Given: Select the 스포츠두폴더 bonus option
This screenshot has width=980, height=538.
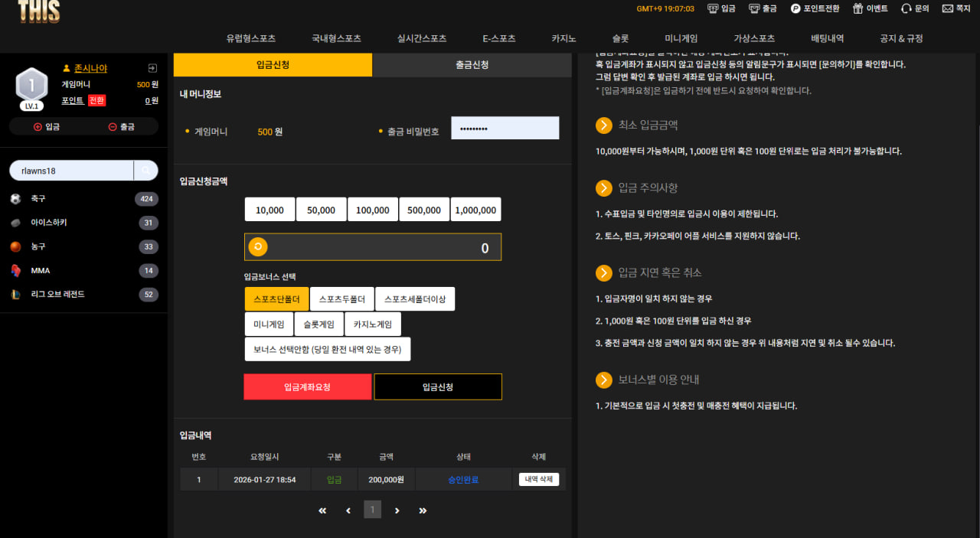Looking at the screenshot, I should coord(342,299).
